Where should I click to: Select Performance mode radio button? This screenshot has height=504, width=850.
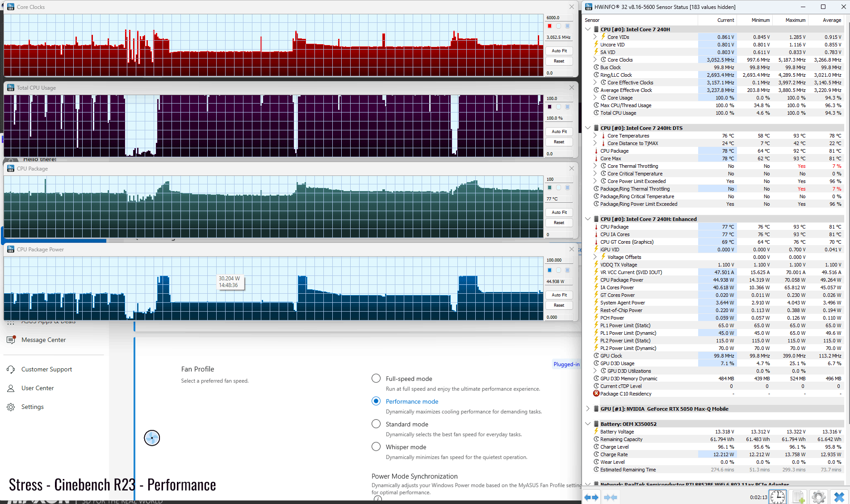(376, 401)
